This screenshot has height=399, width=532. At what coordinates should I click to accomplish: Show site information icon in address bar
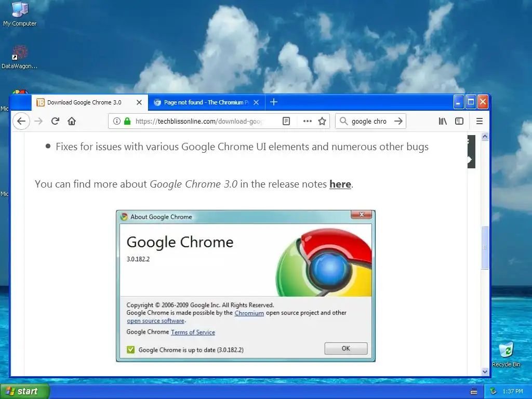pyautogui.click(x=117, y=121)
